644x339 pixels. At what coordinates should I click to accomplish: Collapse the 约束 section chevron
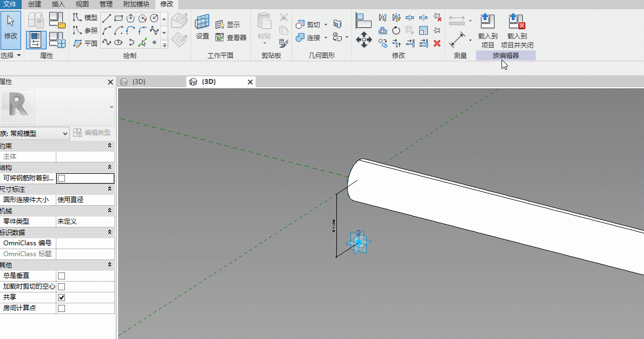coord(109,145)
